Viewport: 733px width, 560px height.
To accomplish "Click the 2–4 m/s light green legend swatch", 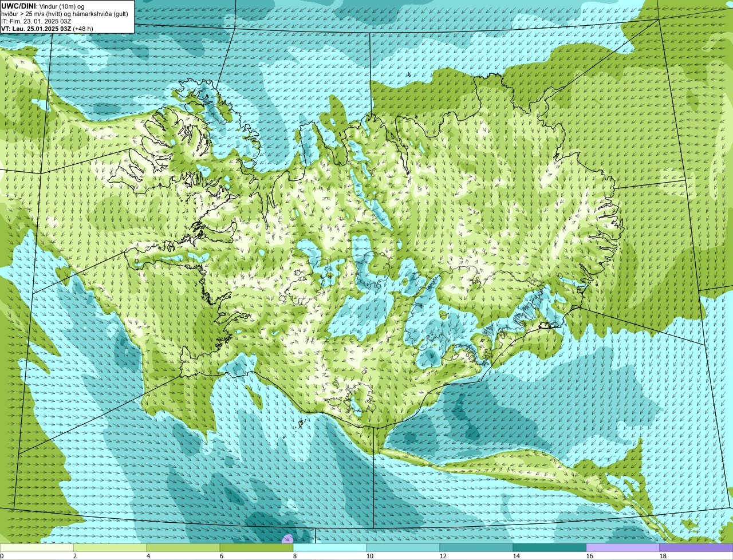I will click(x=110, y=548).
